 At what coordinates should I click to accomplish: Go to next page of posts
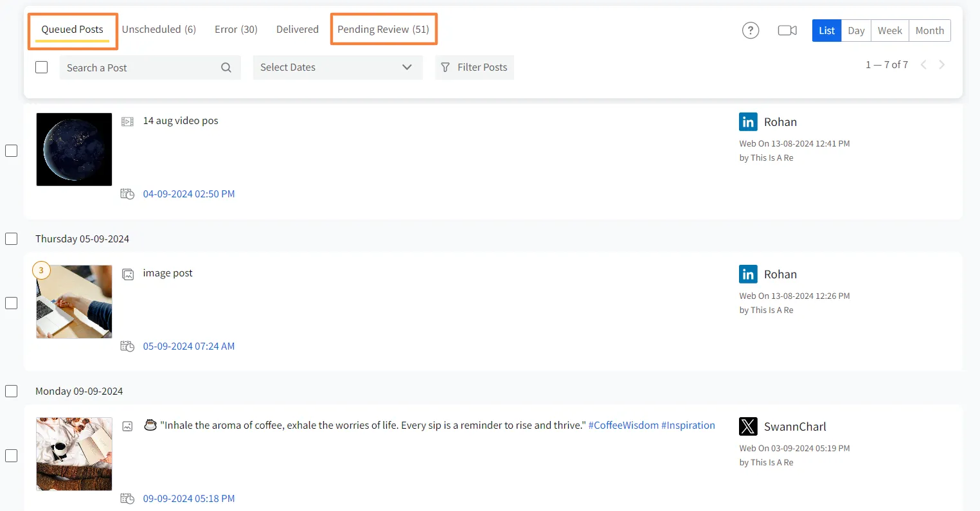point(942,65)
